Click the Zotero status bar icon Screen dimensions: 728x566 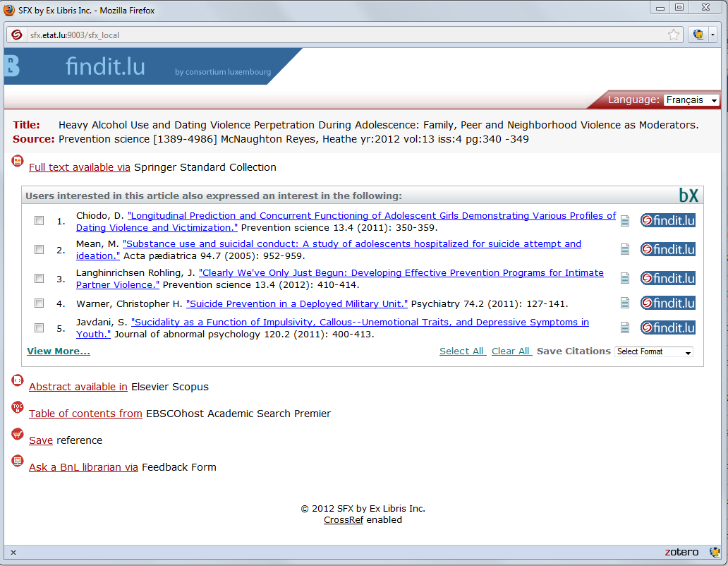click(714, 552)
